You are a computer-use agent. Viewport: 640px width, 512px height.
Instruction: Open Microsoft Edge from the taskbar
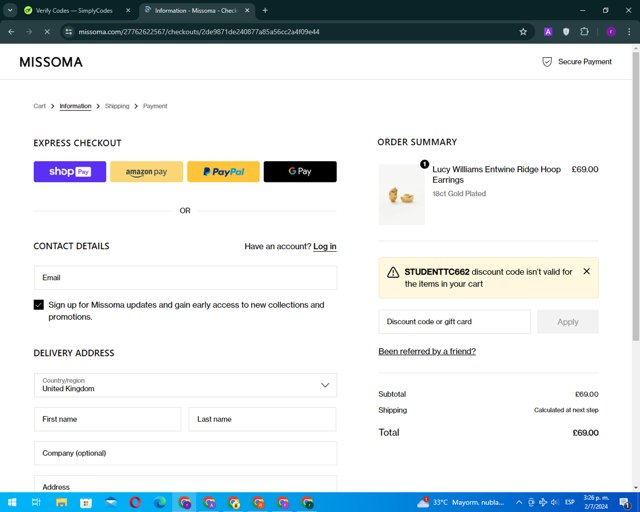pyautogui.click(x=160, y=502)
